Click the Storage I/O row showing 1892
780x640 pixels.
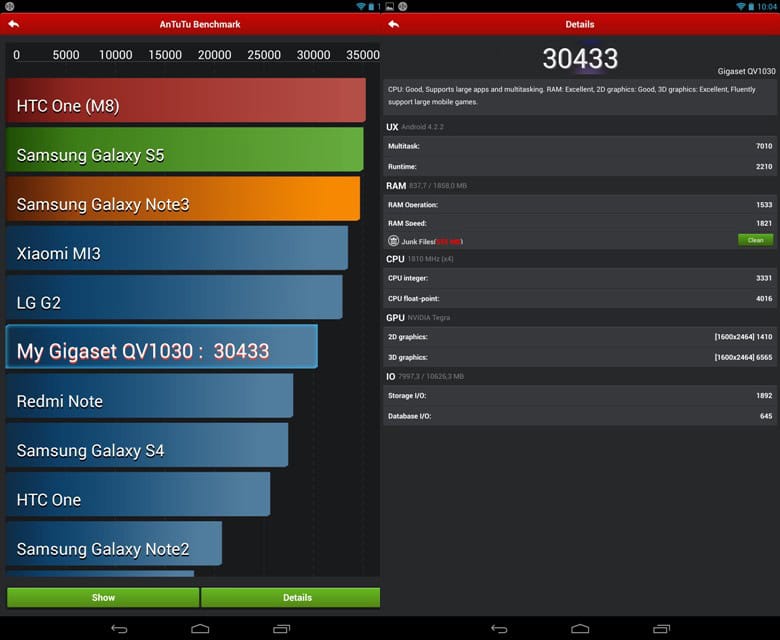(x=580, y=395)
